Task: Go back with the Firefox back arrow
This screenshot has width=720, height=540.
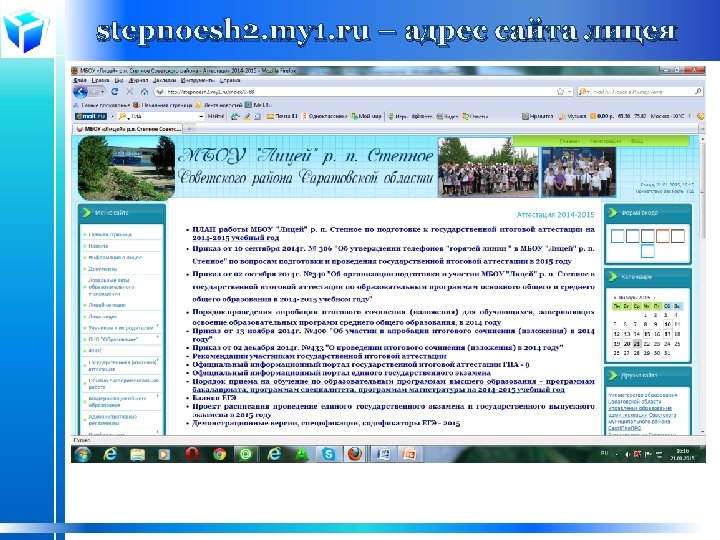Action: pyautogui.click(x=81, y=92)
